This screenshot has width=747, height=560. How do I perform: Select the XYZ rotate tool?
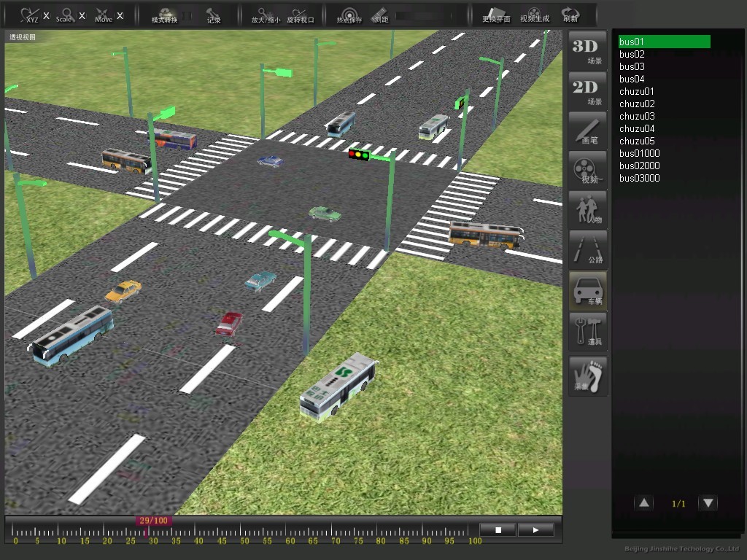pyautogui.click(x=29, y=15)
